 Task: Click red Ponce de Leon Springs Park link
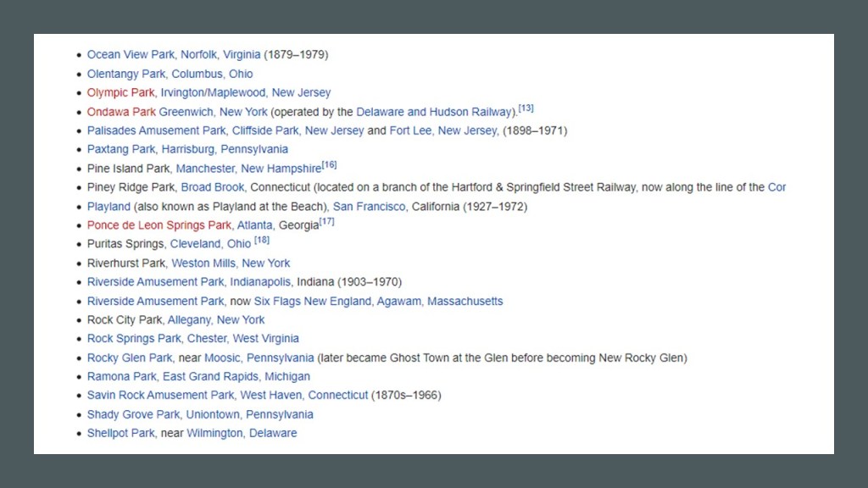[159, 225]
